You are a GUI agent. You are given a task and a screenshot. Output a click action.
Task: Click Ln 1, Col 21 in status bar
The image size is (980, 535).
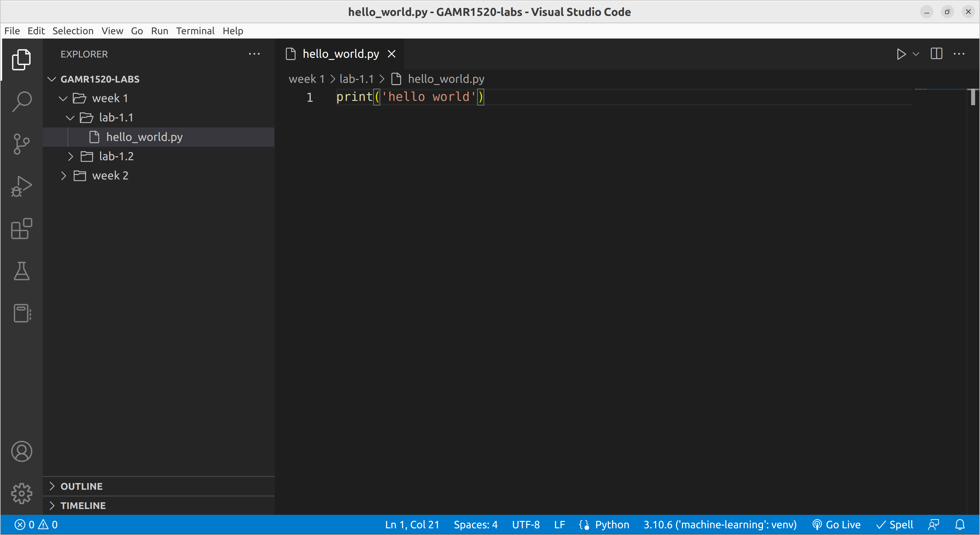(x=412, y=525)
